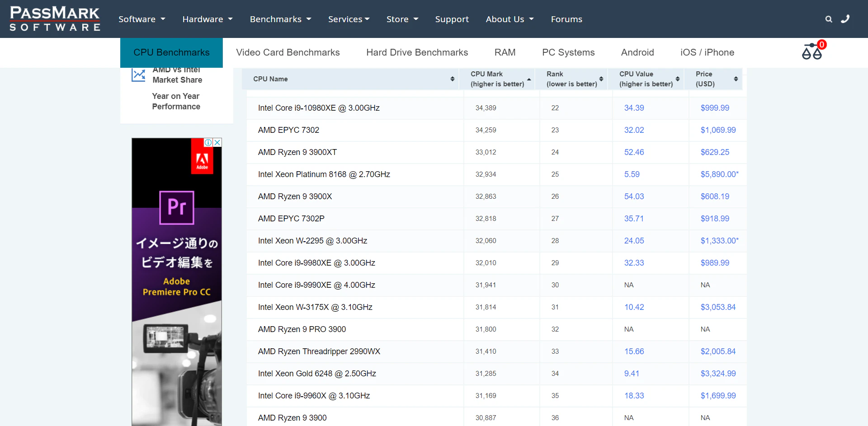Open AMD Ryzen 9 3900XT entry

[x=297, y=152]
